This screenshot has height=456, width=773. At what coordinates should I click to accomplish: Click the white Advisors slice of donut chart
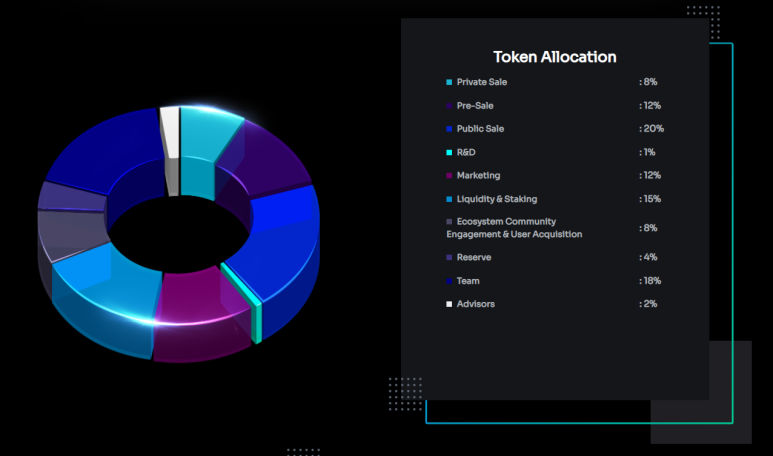170,133
